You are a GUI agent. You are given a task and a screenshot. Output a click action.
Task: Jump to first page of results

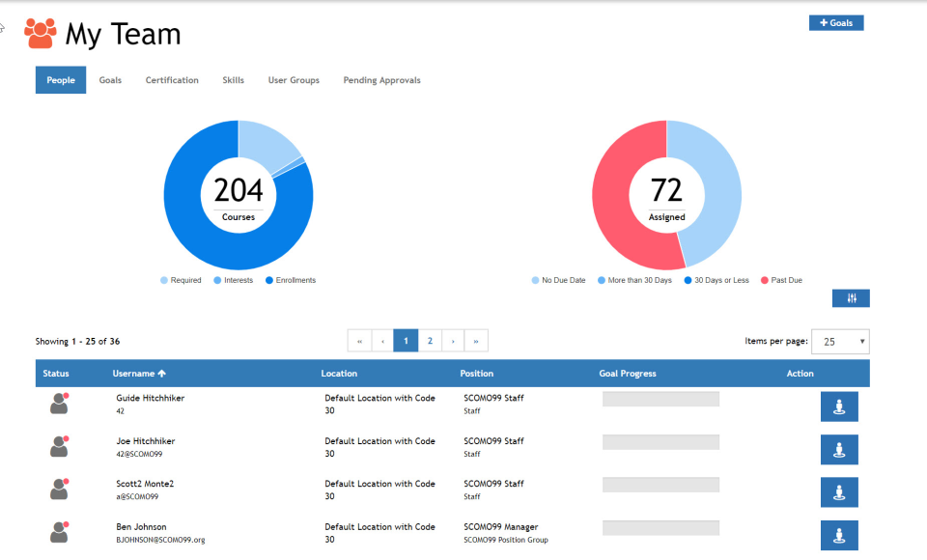coord(359,341)
